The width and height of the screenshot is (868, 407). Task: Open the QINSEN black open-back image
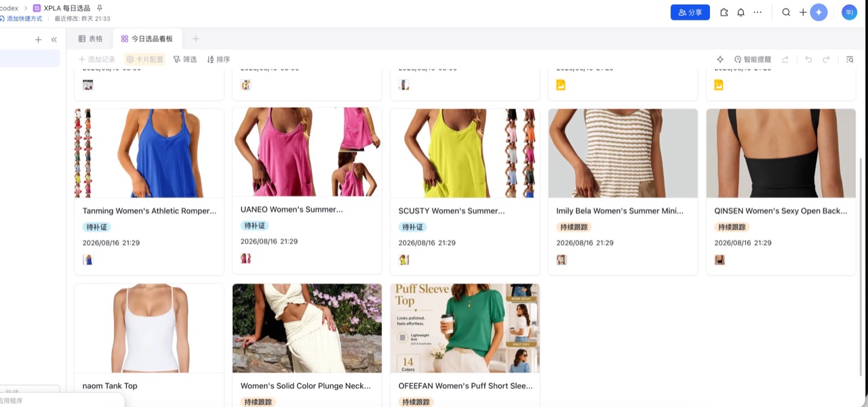(781, 153)
